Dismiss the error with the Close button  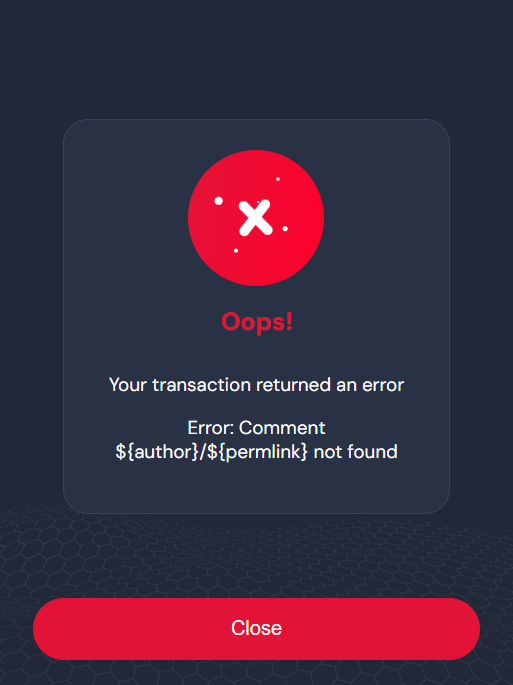[256, 629]
